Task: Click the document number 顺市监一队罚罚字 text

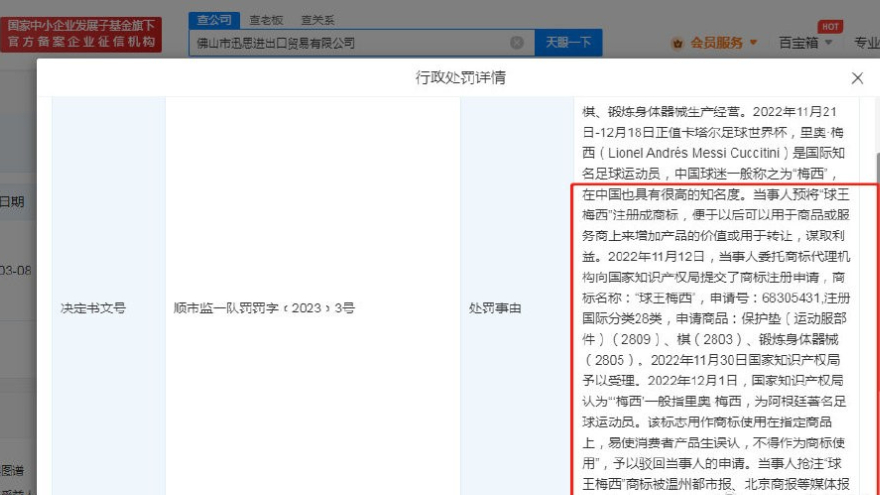Action: 263,309
